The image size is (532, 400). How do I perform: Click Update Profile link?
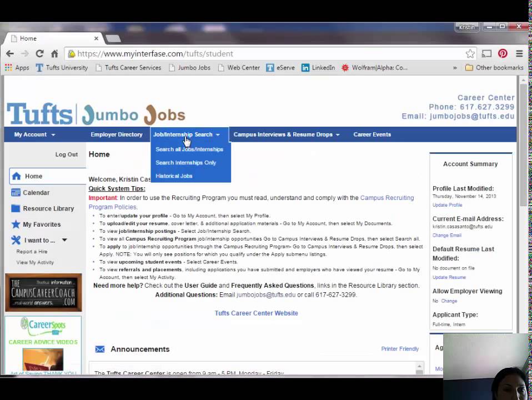point(447,205)
